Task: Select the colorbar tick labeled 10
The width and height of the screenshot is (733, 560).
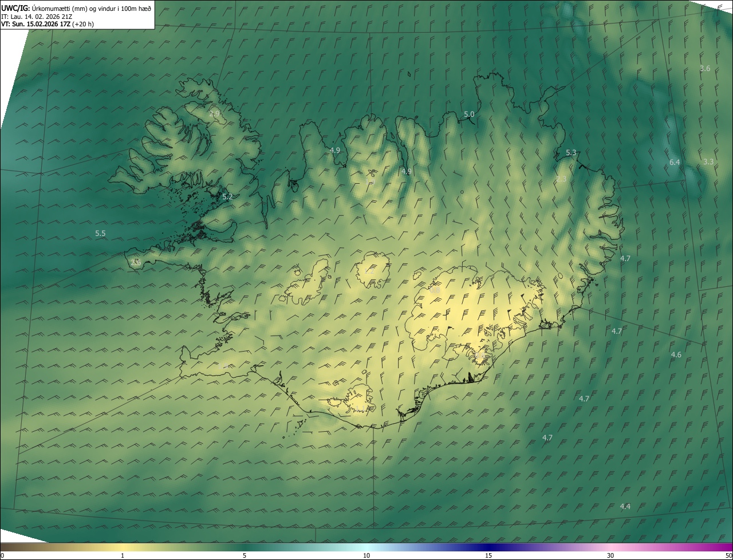Action: click(x=366, y=555)
